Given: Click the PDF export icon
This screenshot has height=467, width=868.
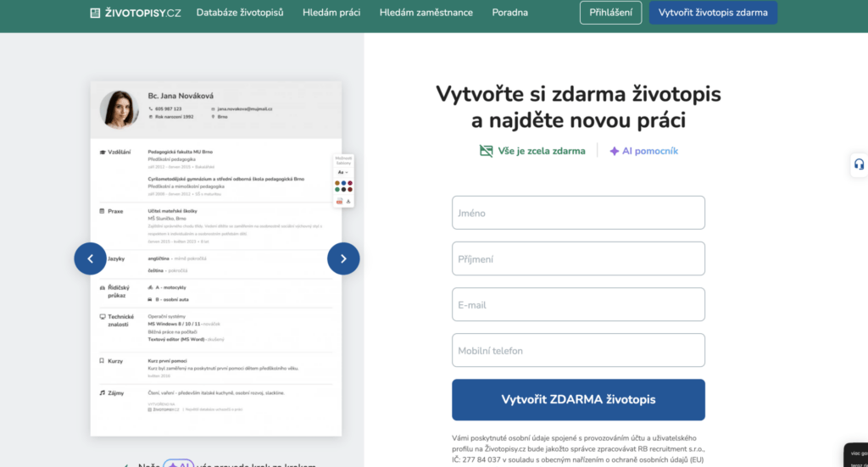Looking at the screenshot, I should [339, 201].
